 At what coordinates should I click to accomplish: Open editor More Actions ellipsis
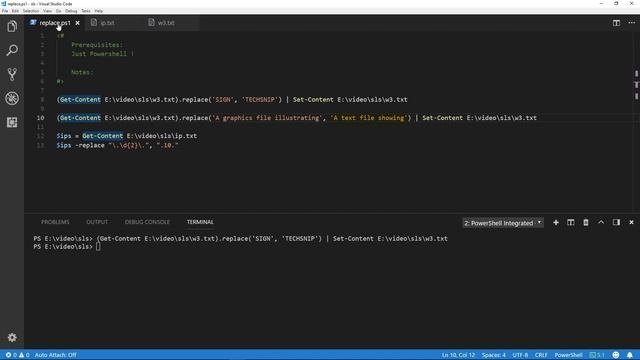[631, 23]
